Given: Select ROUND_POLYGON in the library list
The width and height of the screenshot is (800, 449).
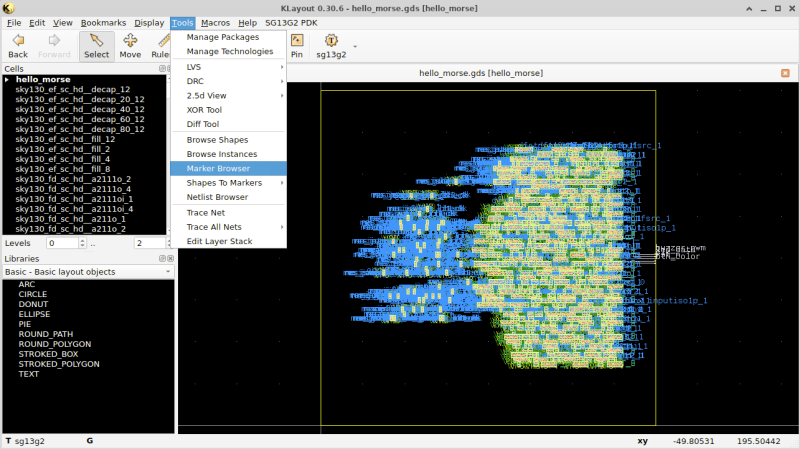Looking at the screenshot, I should 54,344.
